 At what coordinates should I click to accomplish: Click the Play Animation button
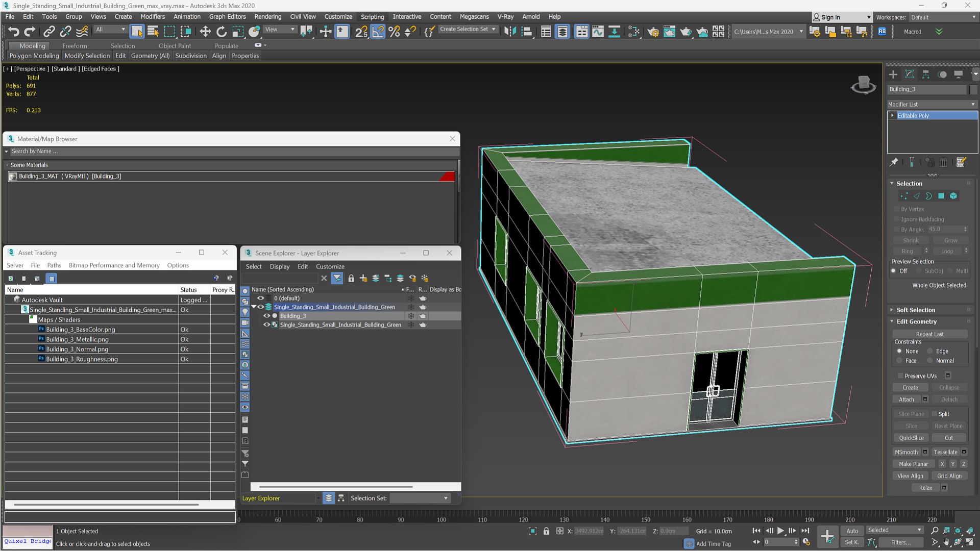[780, 531]
